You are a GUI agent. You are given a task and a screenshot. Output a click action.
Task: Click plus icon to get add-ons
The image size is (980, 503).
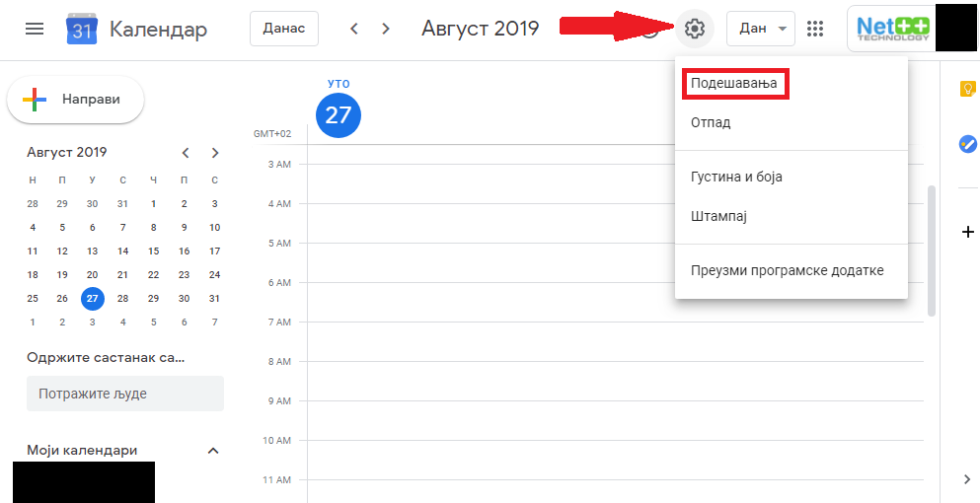pyautogui.click(x=967, y=232)
